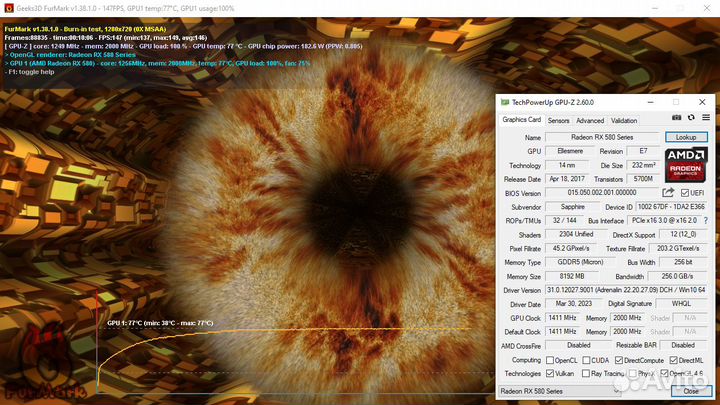Click the Bandwidth value 256.0 GB/s

[x=677, y=276]
